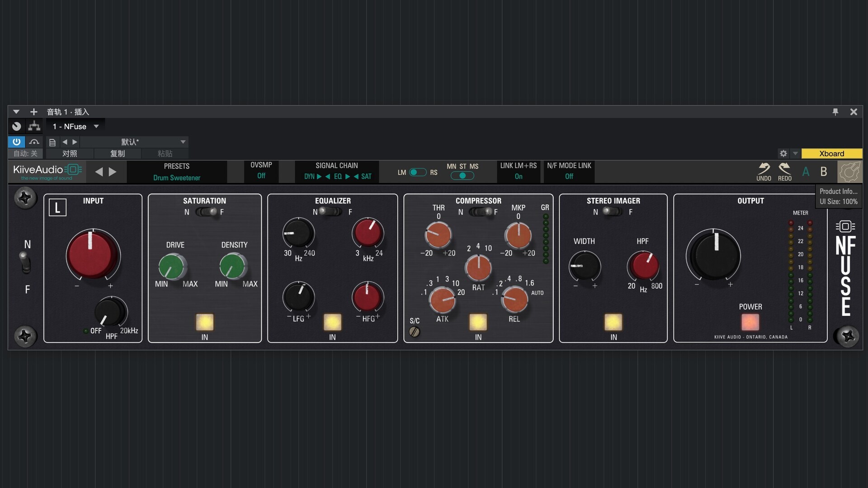The width and height of the screenshot is (868, 488).
Task: Click the Xboard button
Action: click(831, 154)
